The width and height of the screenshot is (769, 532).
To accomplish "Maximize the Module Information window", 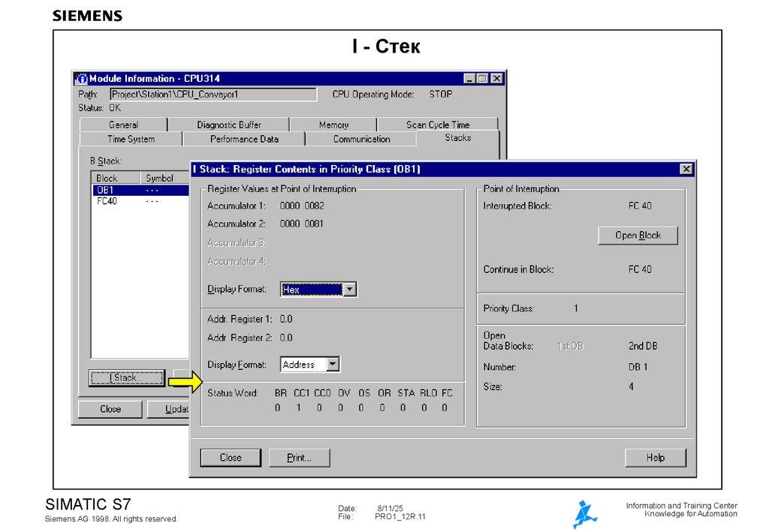I will [482, 79].
